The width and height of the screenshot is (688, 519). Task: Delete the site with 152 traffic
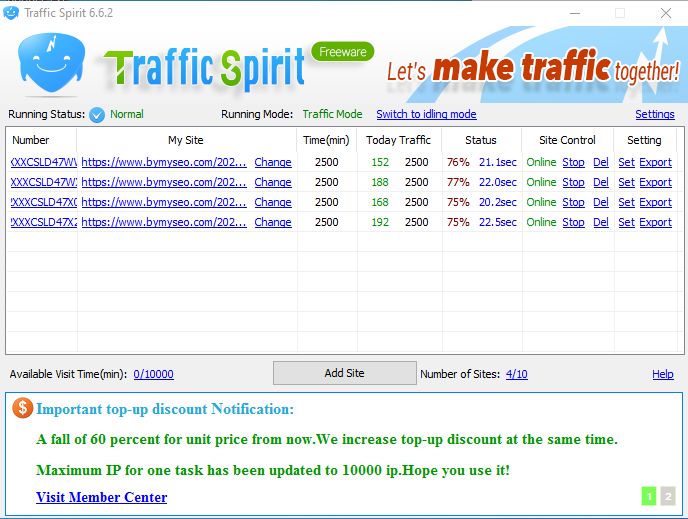[601, 162]
